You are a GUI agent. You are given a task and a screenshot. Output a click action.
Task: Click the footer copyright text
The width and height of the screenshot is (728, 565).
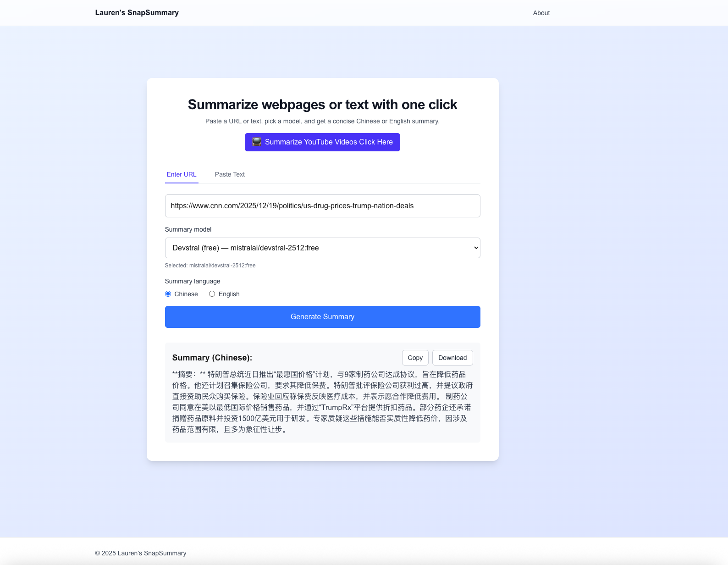coord(140,553)
